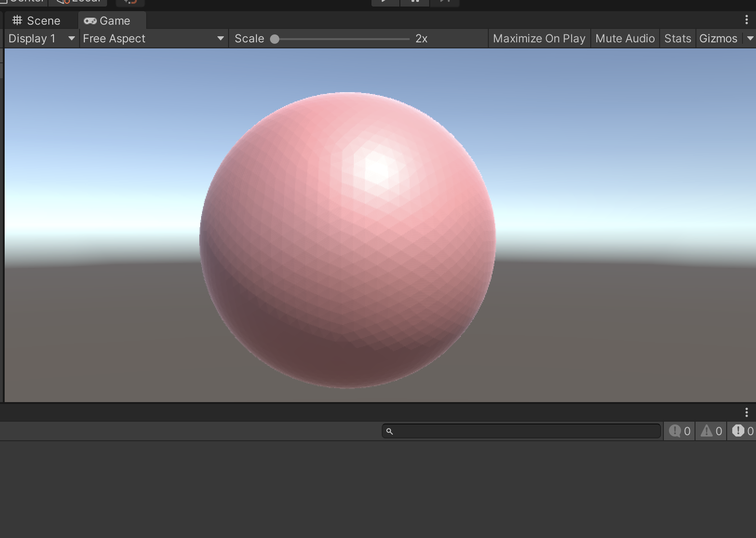Open the Gizmos dropdown arrow
756x538 pixels.
click(x=749, y=39)
